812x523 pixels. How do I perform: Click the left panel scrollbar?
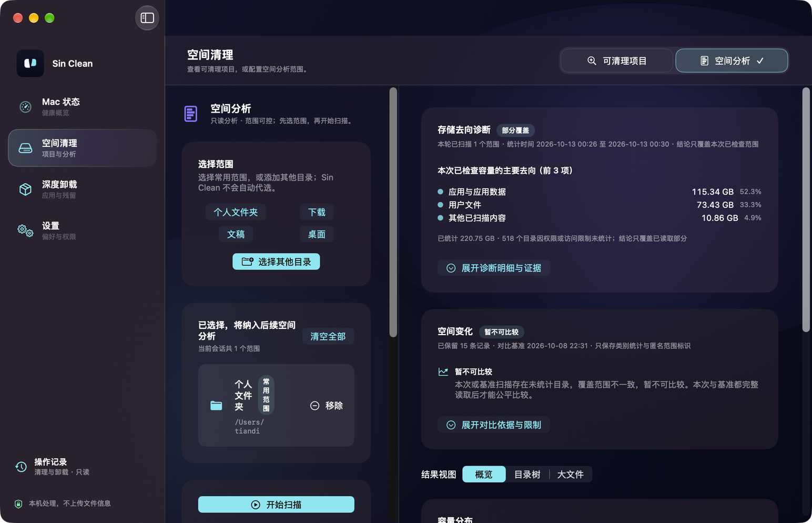(x=393, y=212)
